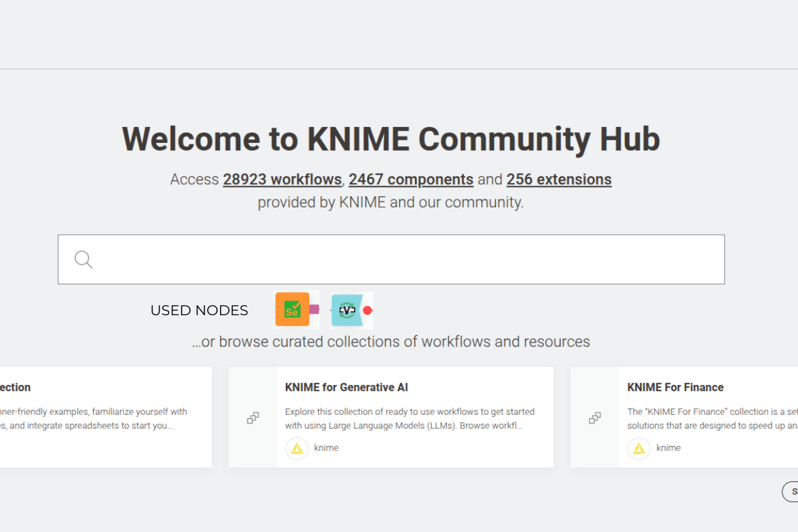Image resolution: width=798 pixels, height=532 pixels.
Task: Click the cut-off button at right edge
Action: (790, 491)
